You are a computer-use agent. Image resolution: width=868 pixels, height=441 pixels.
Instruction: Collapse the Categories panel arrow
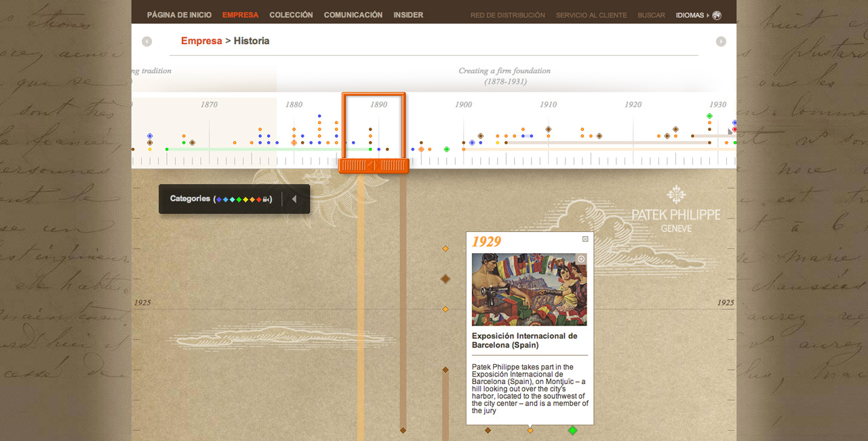294,199
